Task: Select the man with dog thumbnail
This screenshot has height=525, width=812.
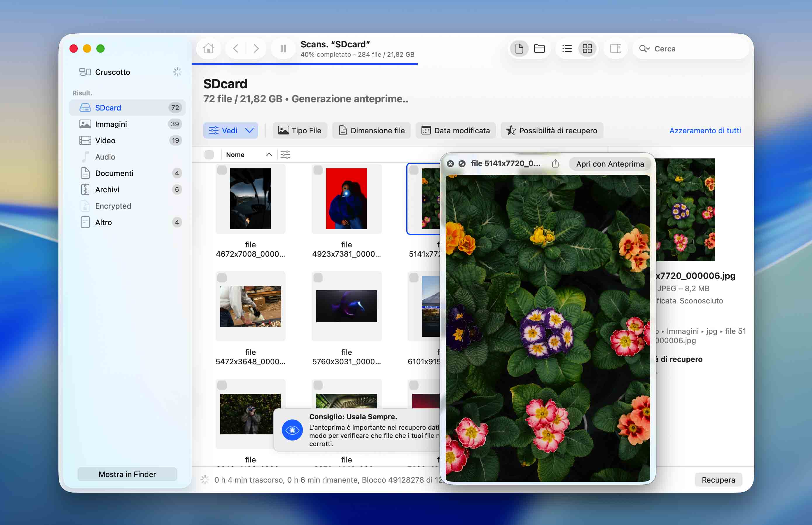Action: point(250,306)
